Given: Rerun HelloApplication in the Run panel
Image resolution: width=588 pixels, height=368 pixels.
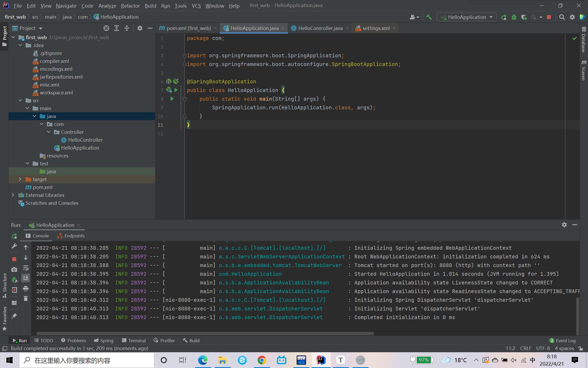Looking at the screenshot, I should (x=14, y=236).
